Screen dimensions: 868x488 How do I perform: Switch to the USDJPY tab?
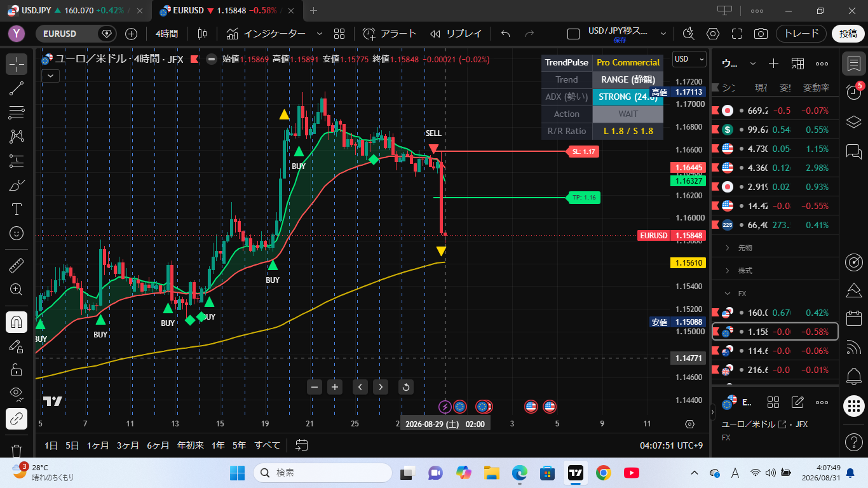[x=76, y=10]
